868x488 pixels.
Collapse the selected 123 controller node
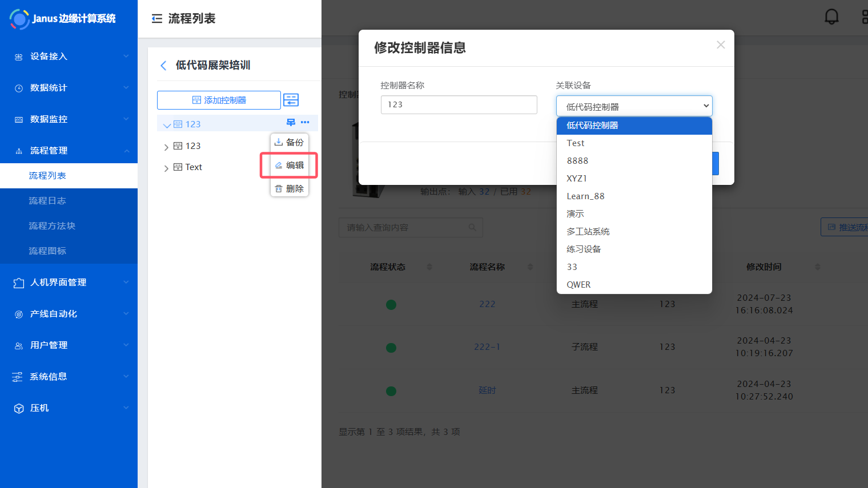[167, 125]
